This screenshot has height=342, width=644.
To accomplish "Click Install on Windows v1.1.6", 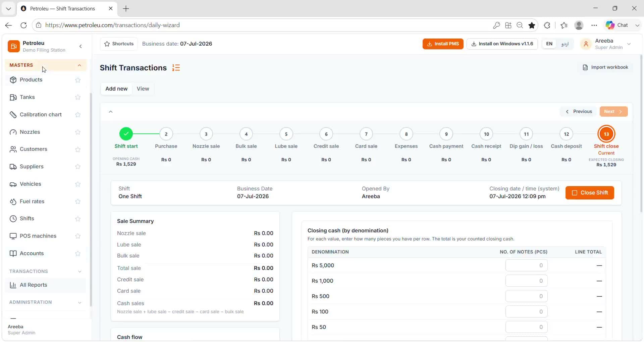I will point(502,44).
